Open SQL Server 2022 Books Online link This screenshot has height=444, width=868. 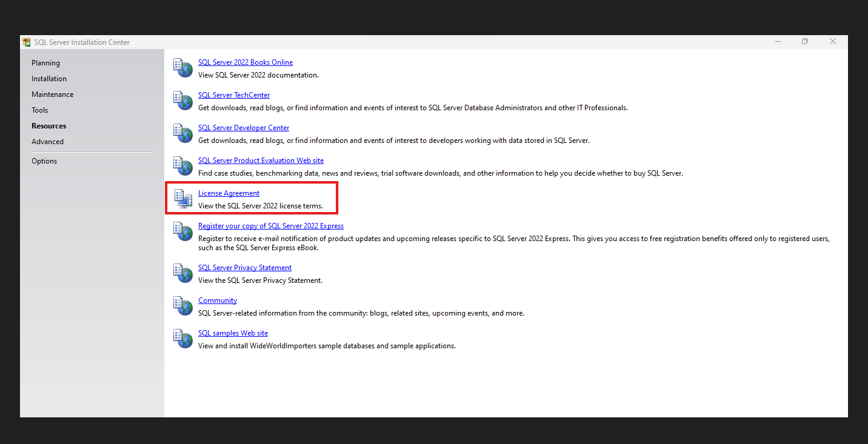click(x=245, y=62)
